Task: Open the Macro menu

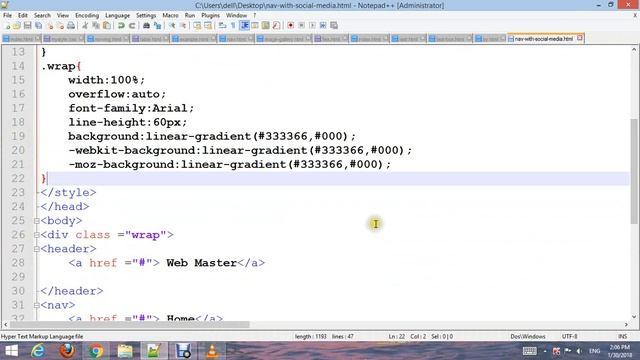Action: [x=170, y=16]
